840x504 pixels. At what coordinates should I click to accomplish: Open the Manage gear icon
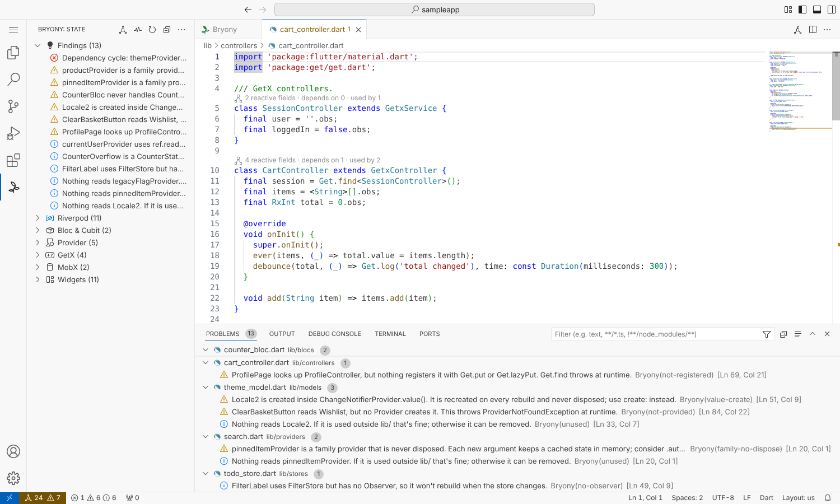(13, 478)
